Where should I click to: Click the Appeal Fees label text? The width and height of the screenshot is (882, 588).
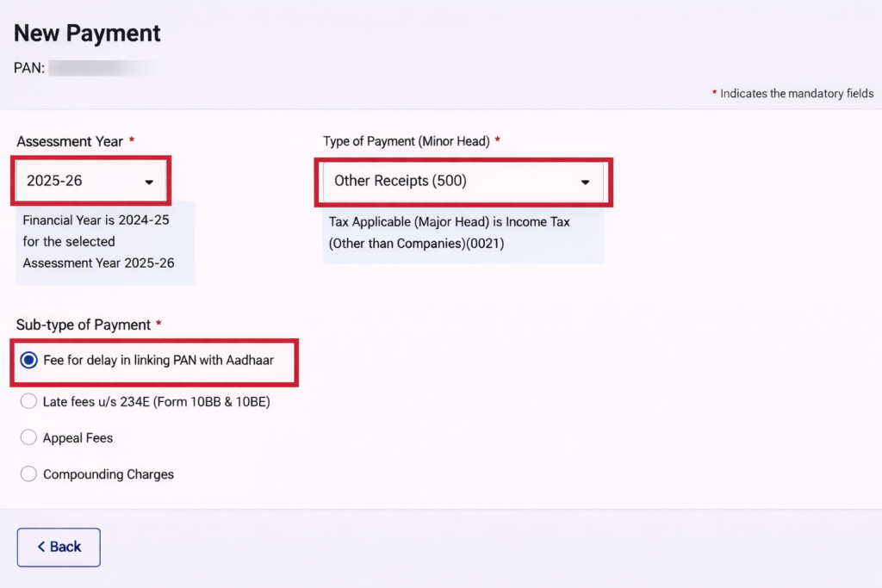click(78, 438)
